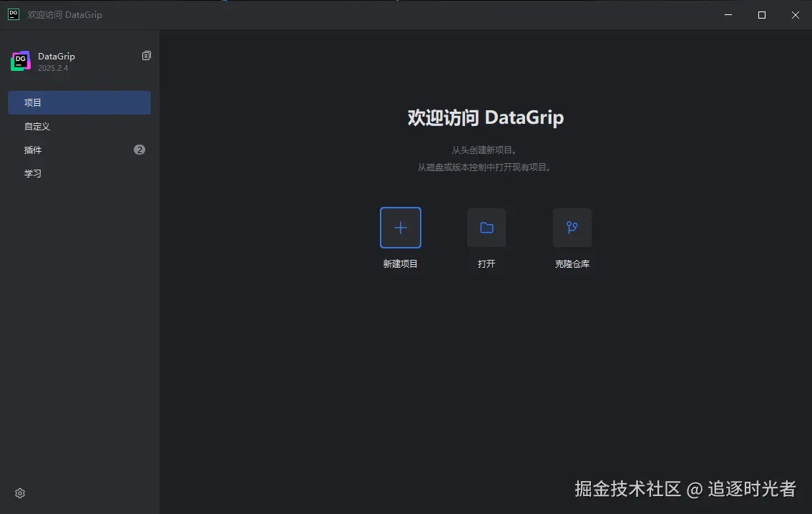
Task: Click the 克隆仓库 label
Action: pos(572,263)
